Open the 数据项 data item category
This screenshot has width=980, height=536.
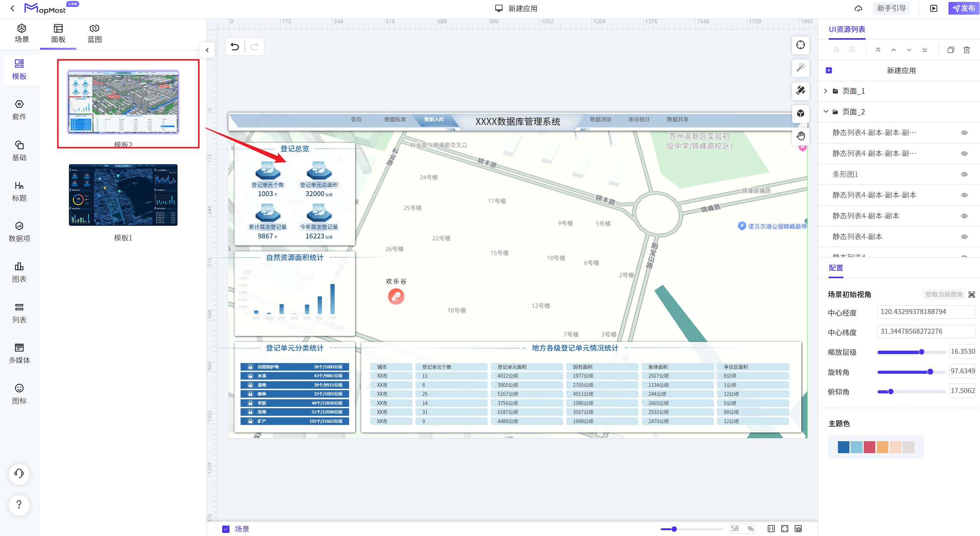pos(19,232)
